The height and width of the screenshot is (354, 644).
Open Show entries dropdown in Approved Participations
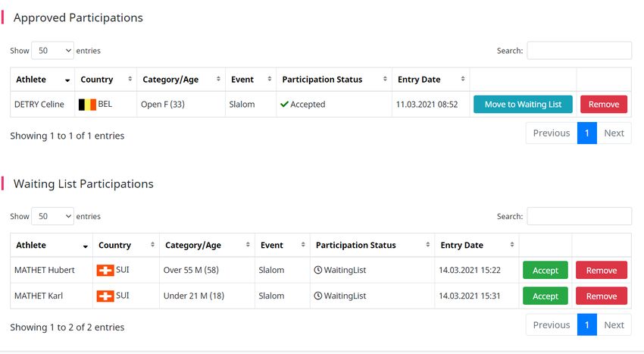point(52,51)
